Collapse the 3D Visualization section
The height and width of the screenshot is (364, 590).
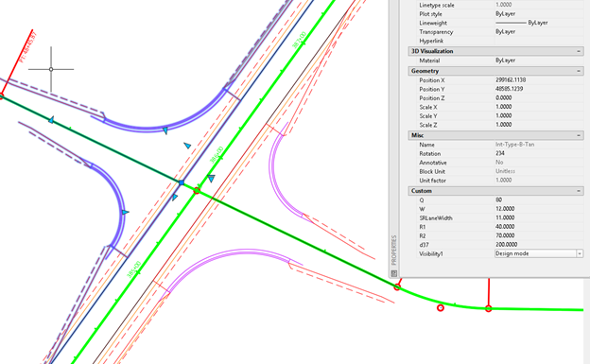click(579, 51)
